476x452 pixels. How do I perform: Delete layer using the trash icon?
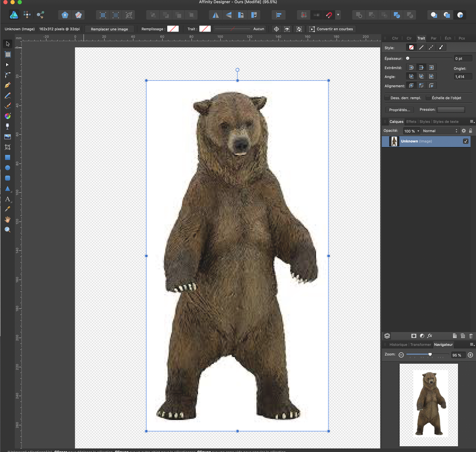point(470,336)
